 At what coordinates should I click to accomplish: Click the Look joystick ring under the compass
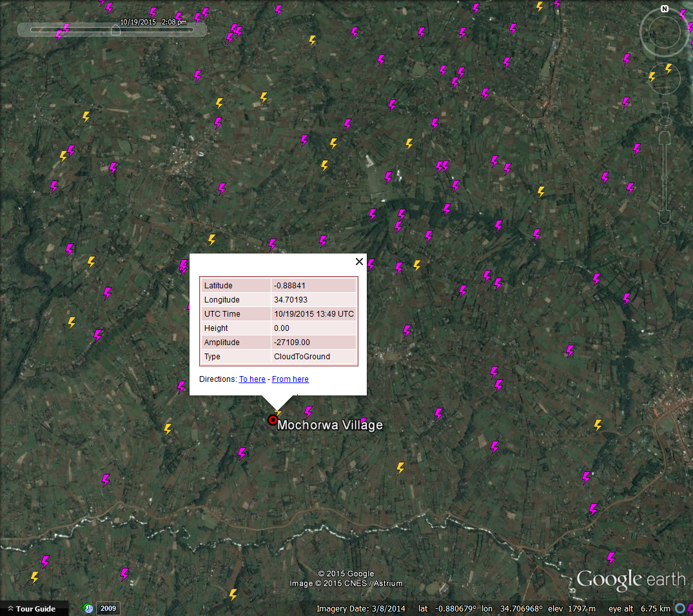click(664, 32)
